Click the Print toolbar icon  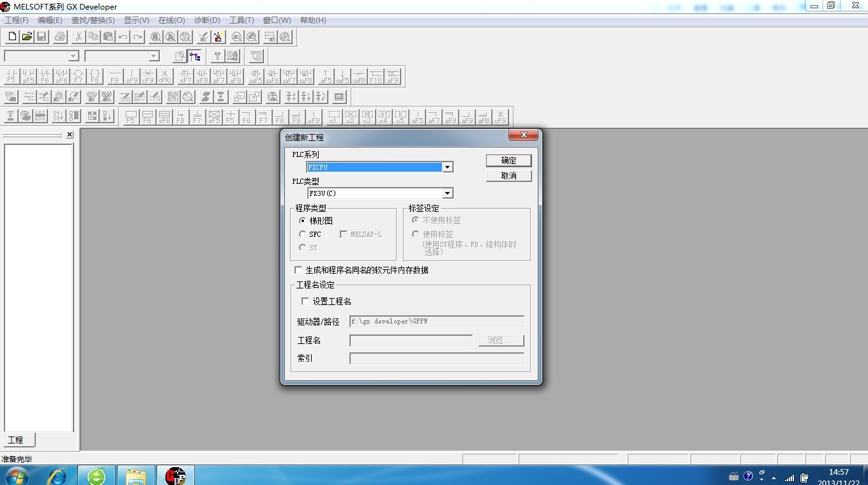[60, 37]
